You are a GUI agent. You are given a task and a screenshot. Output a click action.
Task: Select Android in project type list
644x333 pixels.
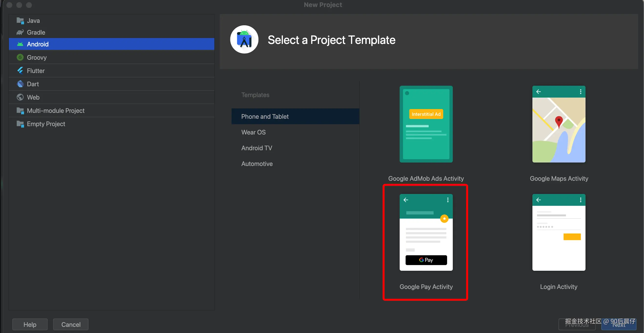tap(37, 44)
